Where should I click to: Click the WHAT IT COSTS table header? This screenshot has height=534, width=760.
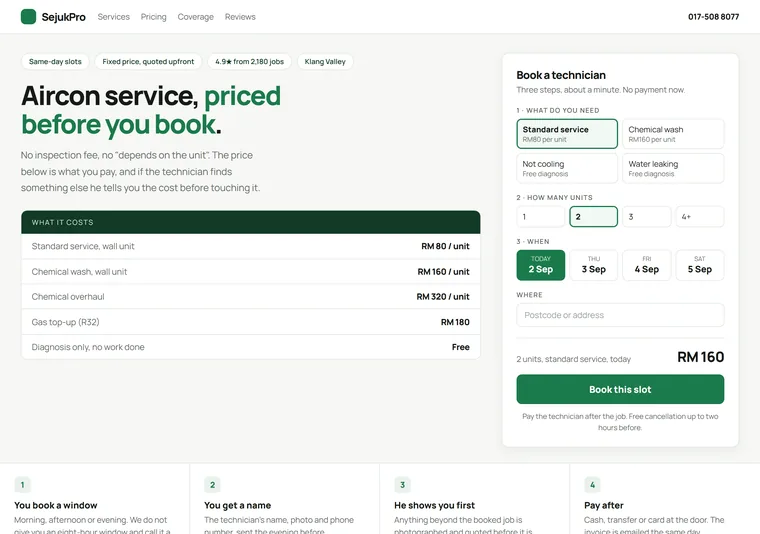[251, 222]
